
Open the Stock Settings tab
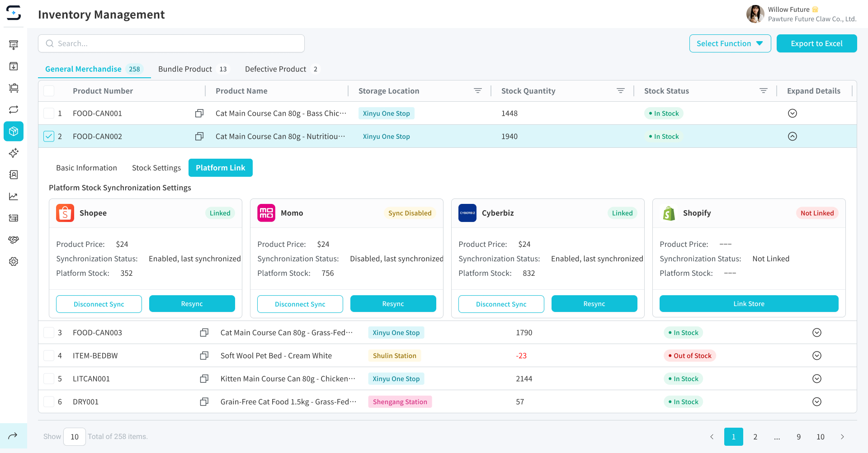click(156, 168)
